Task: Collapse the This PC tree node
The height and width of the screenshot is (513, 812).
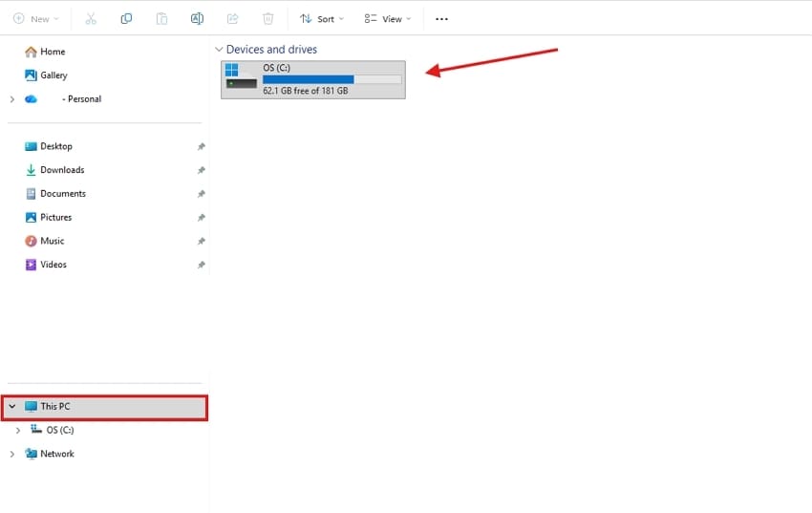Action: click(11, 406)
